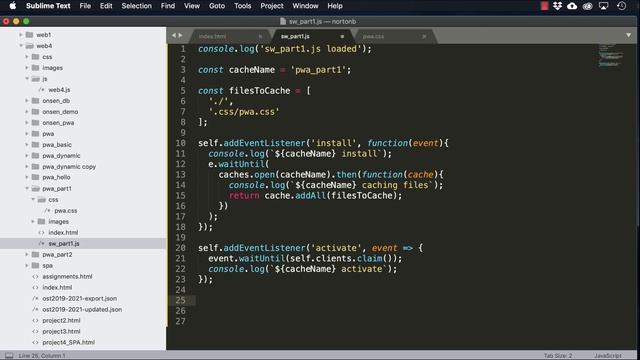This screenshot has height=360, width=640.
Task: Open the Find menu
Action: click(168, 6)
